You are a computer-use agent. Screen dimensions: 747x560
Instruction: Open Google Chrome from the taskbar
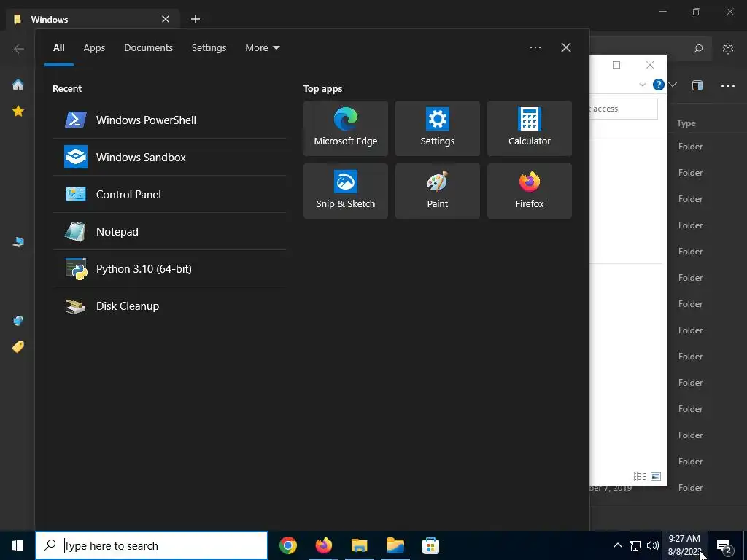coord(287,545)
